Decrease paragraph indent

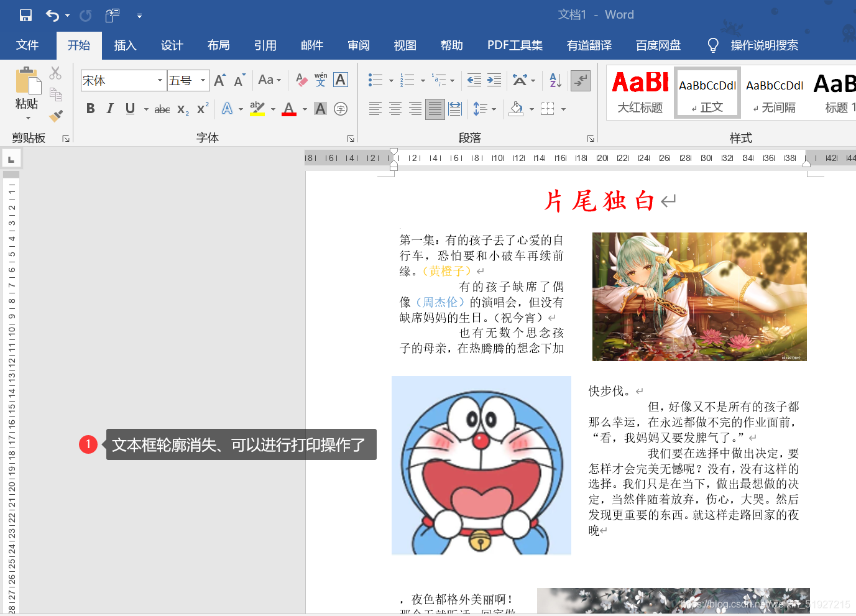pos(474,80)
